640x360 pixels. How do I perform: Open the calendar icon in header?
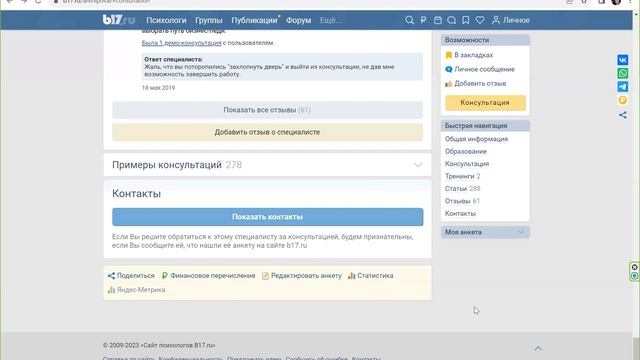pos(438,20)
